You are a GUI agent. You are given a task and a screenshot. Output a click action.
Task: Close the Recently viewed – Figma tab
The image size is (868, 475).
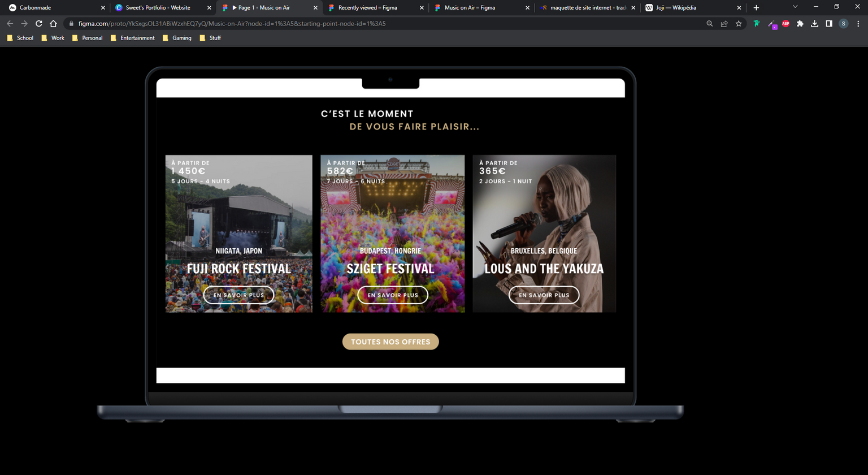pyautogui.click(x=422, y=8)
